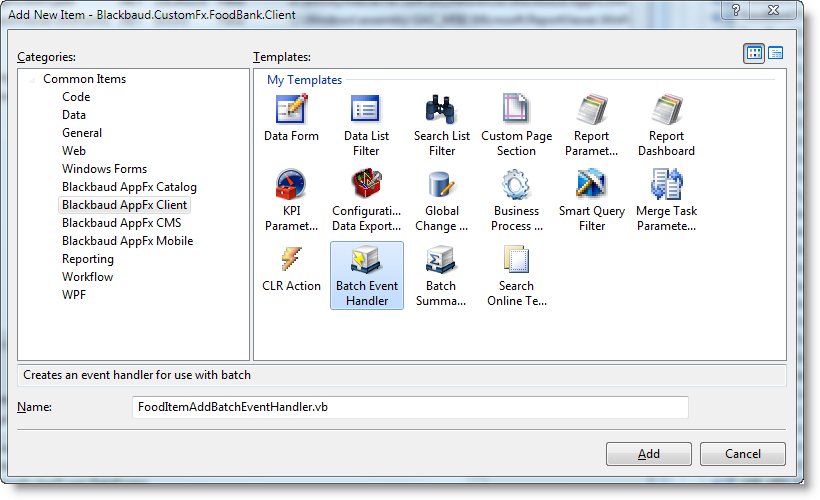Select the Workflow category

87,277
